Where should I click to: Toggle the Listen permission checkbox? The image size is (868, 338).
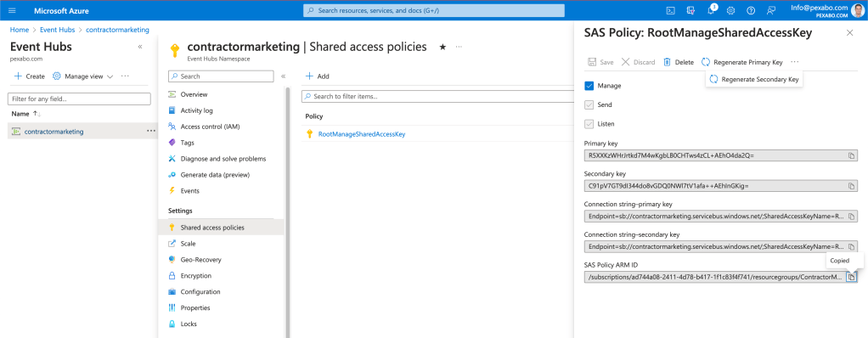pos(589,124)
